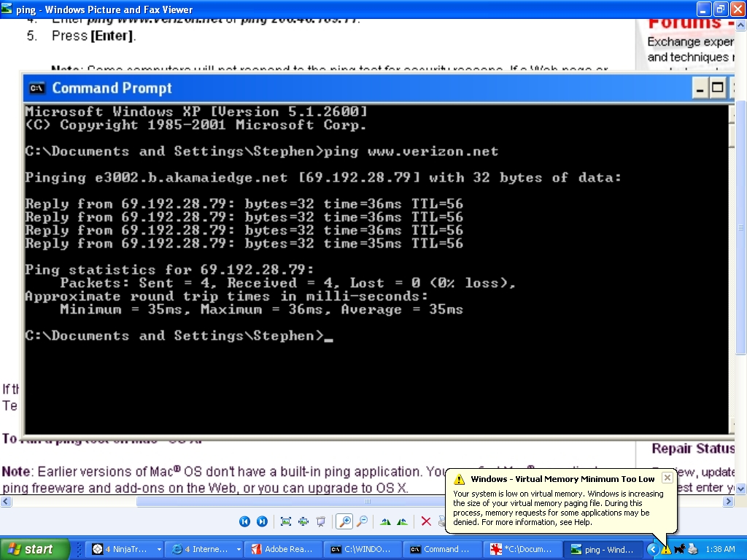The image size is (747, 560).
Task: Open the Internet Explorer taskbar group
Action: [206, 550]
